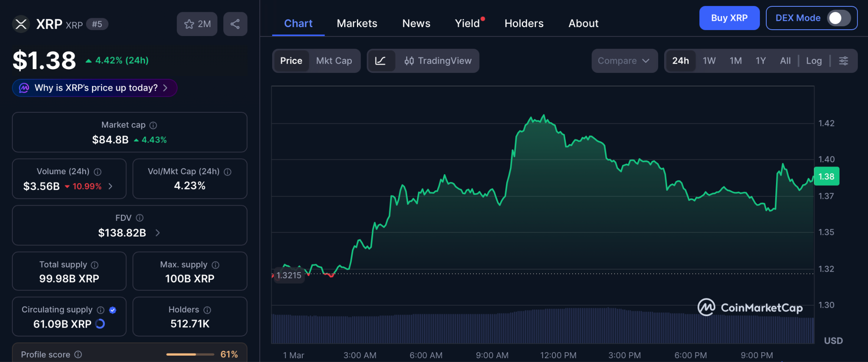Switch to the Markets tab
868x362 pixels.
click(357, 24)
